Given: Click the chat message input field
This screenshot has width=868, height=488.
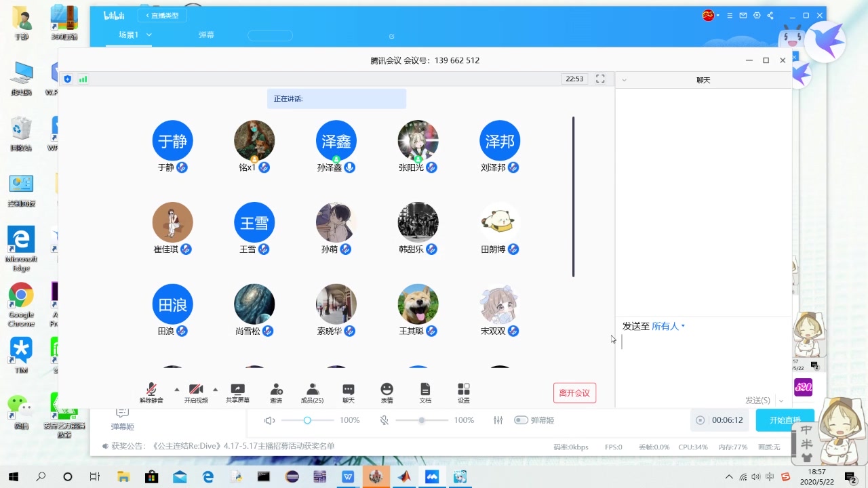Looking at the screenshot, I should [703, 363].
